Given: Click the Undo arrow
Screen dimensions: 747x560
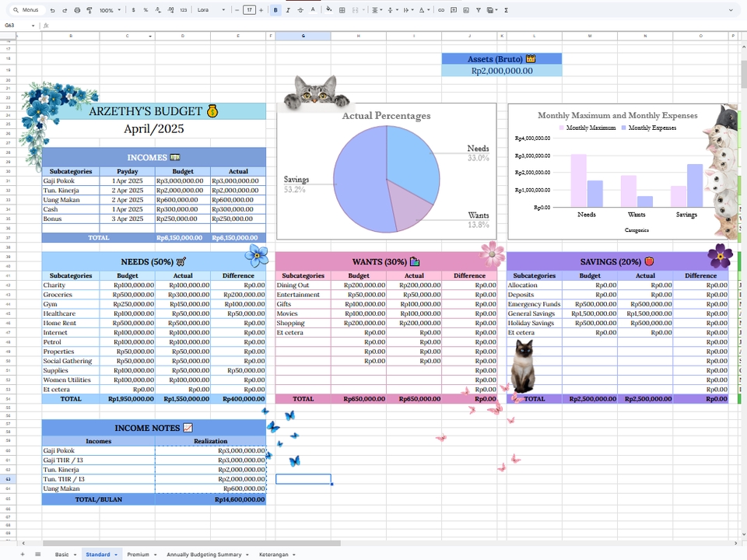Looking at the screenshot, I should coord(51,9).
